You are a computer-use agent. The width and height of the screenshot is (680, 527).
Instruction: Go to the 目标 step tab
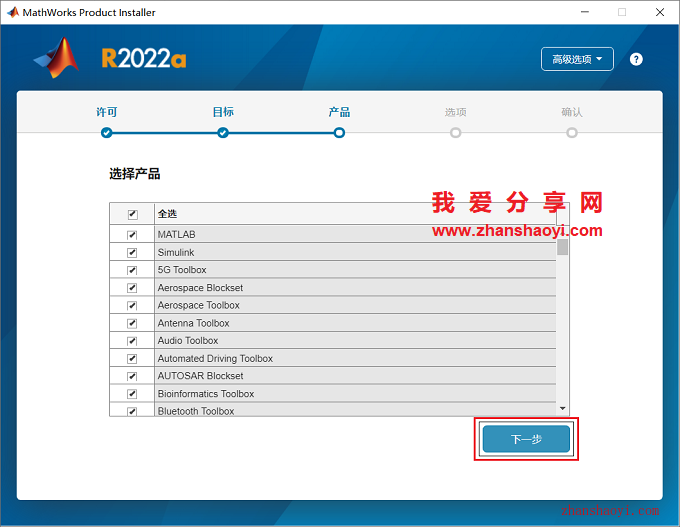tap(223, 112)
